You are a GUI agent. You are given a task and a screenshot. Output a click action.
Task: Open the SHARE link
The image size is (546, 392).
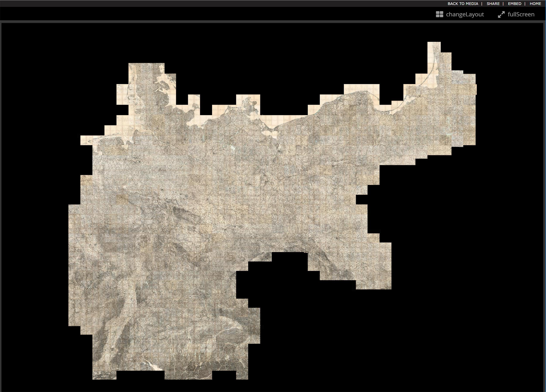tap(493, 4)
